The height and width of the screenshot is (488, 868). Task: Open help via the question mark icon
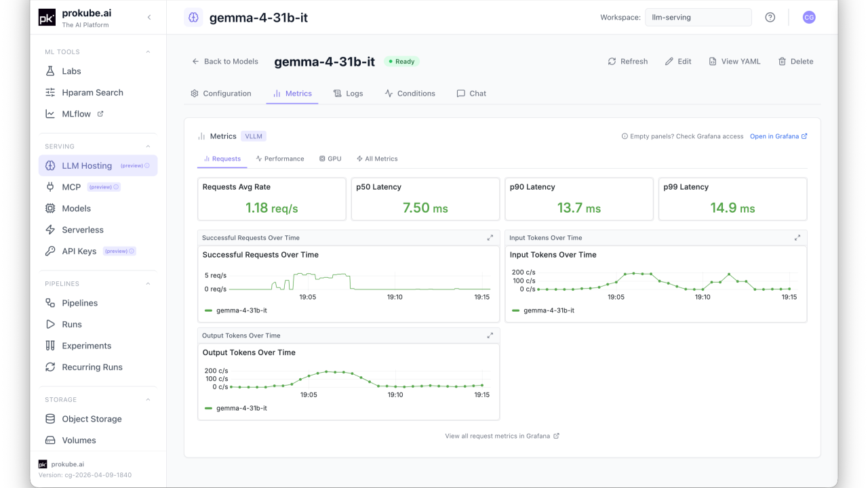pos(770,18)
